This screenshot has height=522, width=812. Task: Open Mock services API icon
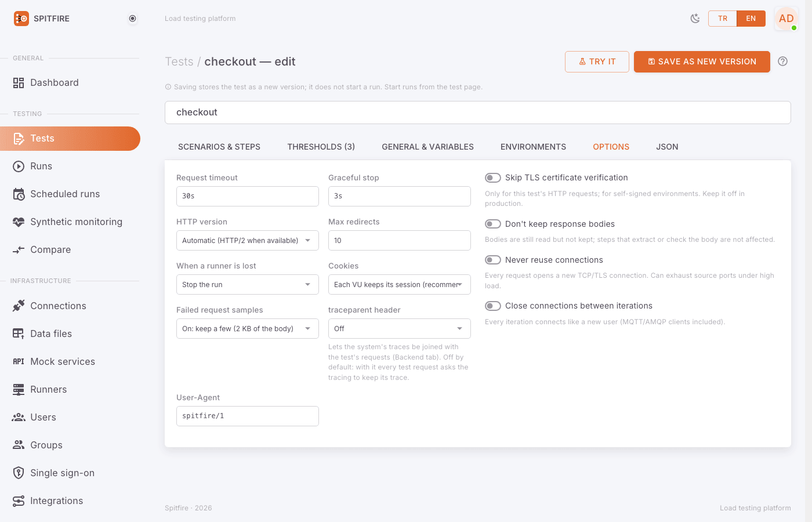[x=19, y=361]
